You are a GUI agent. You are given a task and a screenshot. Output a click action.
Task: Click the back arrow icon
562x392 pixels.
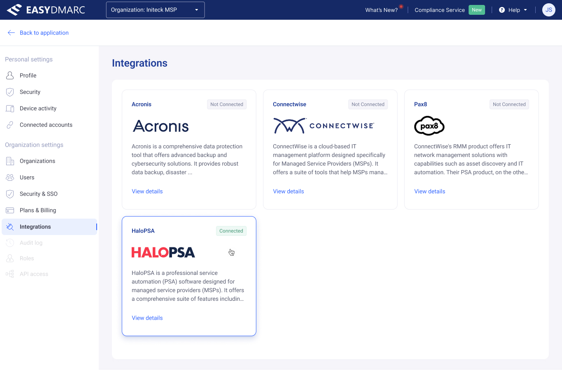[x=11, y=33]
